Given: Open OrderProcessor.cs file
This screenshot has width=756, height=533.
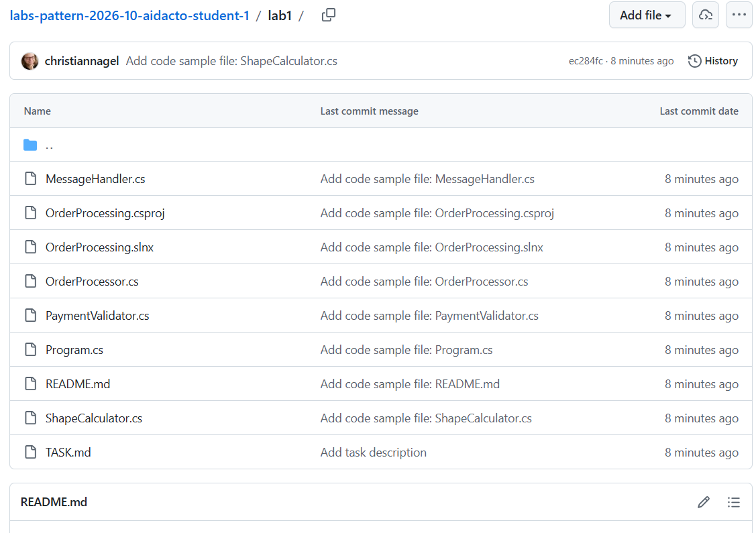Looking at the screenshot, I should click(x=92, y=282).
